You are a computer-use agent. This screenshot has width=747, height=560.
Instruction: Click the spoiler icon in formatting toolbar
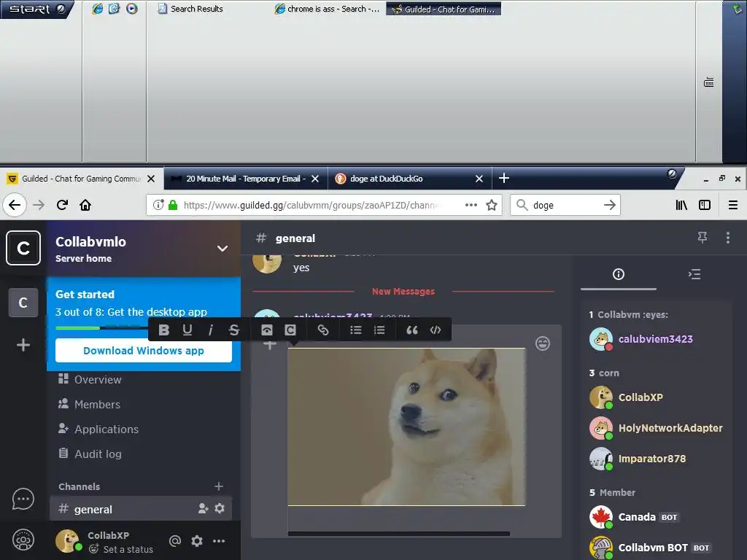[267, 330]
